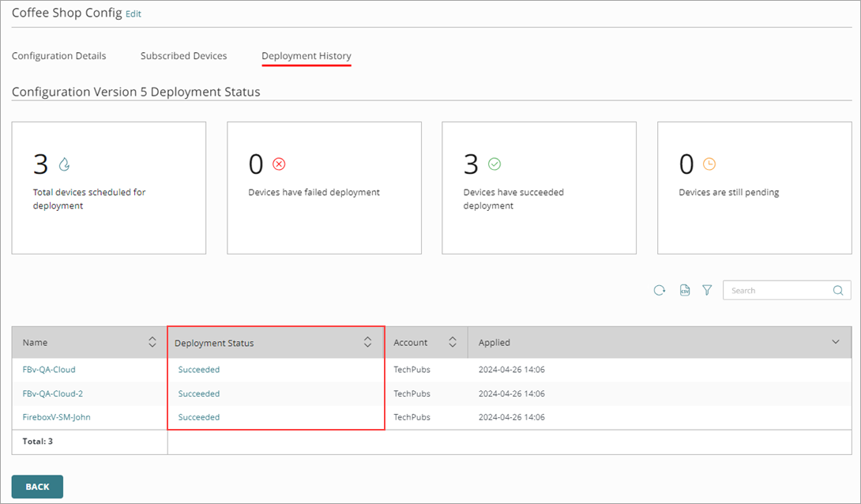Click the green succeeded checkmark icon
Screen dimensions: 861x504
494,164
